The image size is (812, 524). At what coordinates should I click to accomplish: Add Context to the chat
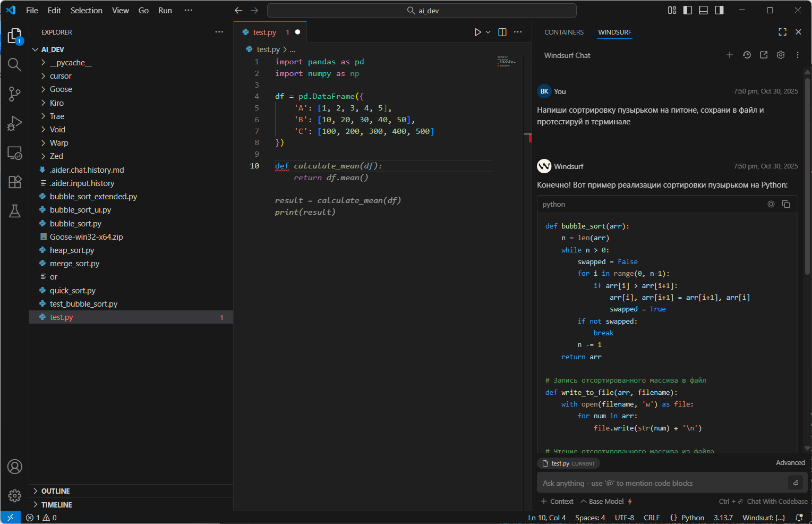pyautogui.click(x=557, y=501)
